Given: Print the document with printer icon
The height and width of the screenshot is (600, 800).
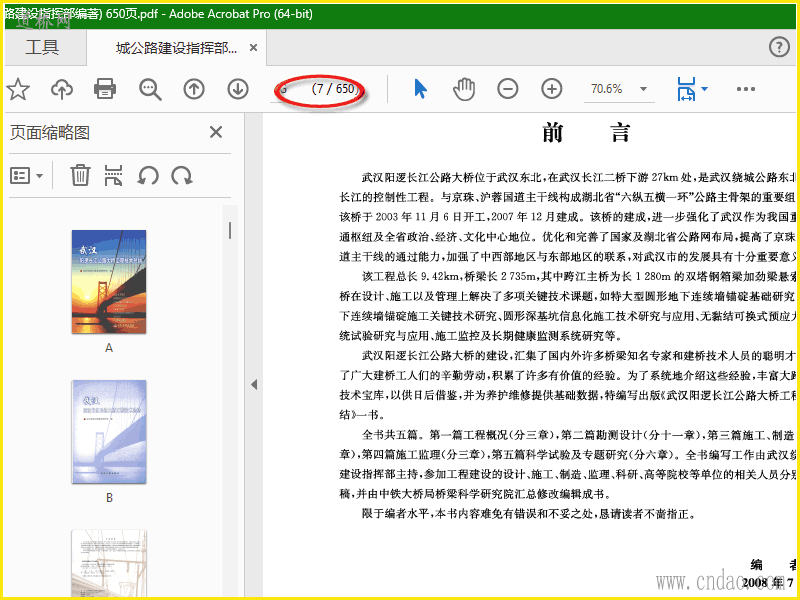Looking at the screenshot, I should tap(105, 89).
